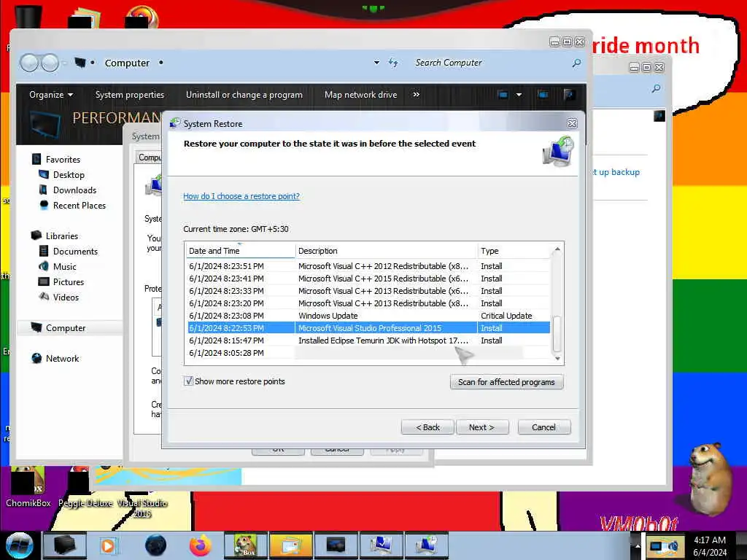The width and height of the screenshot is (747, 560).
Task: Click the Explorer back navigation button
Action: point(29,63)
